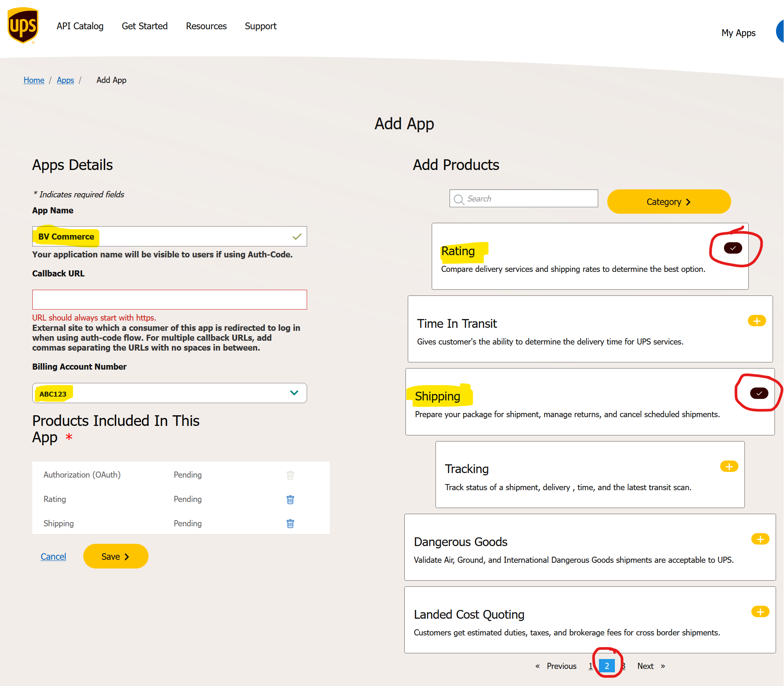Image resolution: width=784 pixels, height=686 pixels.
Task: Open Resources menu
Action: click(x=206, y=26)
